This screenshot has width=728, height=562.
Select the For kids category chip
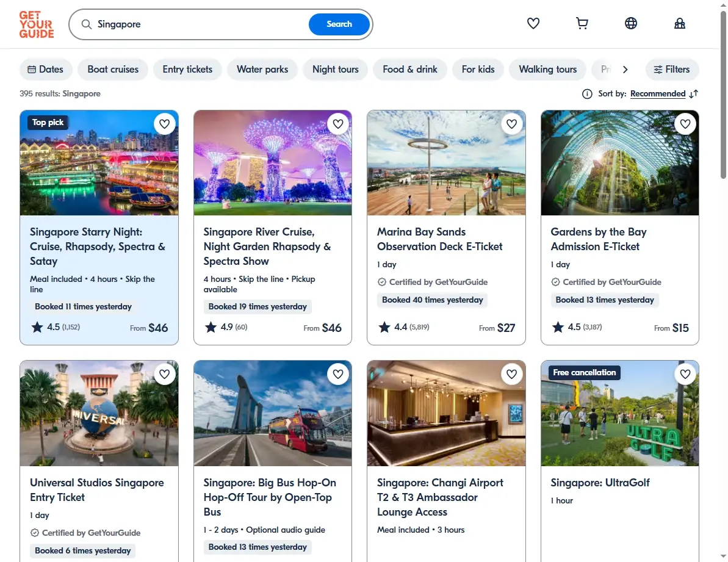click(478, 69)
